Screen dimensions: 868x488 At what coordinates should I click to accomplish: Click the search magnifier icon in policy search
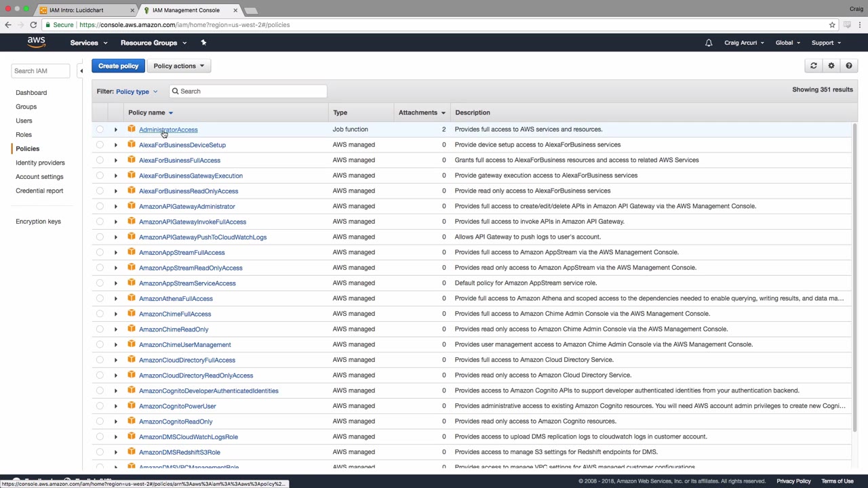[175, 91]
